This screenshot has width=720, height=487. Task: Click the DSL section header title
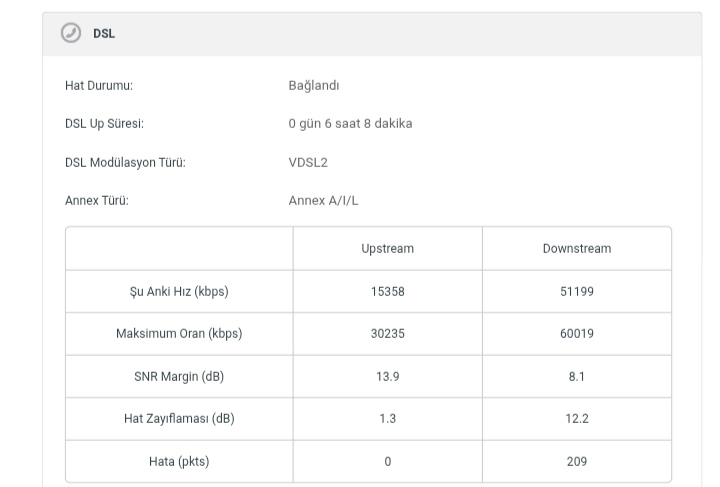(x=104, y=33)
